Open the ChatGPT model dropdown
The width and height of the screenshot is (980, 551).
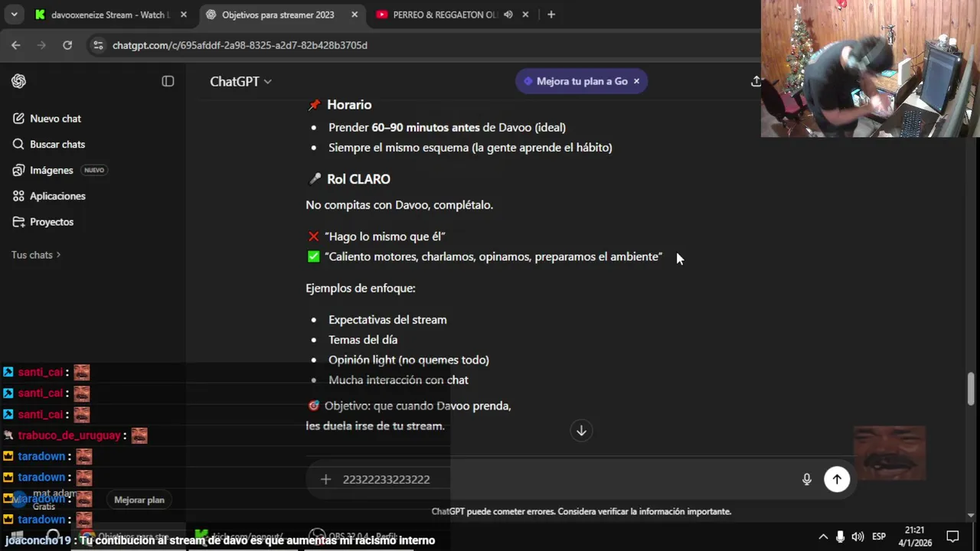[x=240, y=81]
